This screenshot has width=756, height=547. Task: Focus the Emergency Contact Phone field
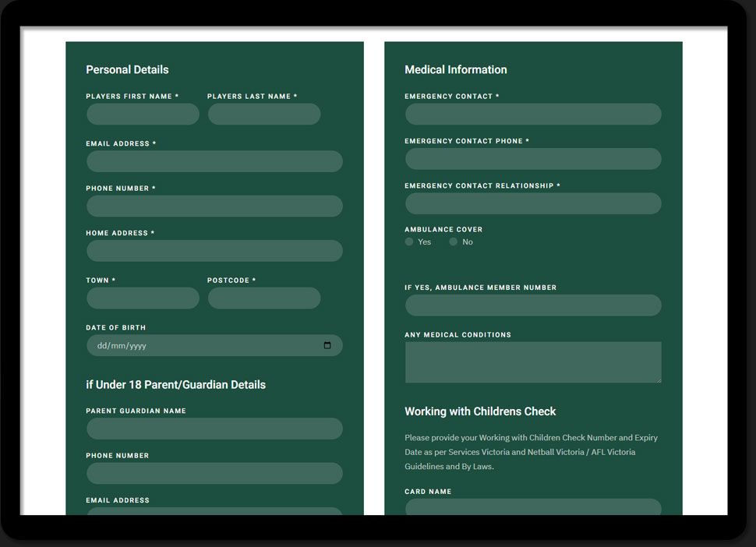(x=533, y=159)
